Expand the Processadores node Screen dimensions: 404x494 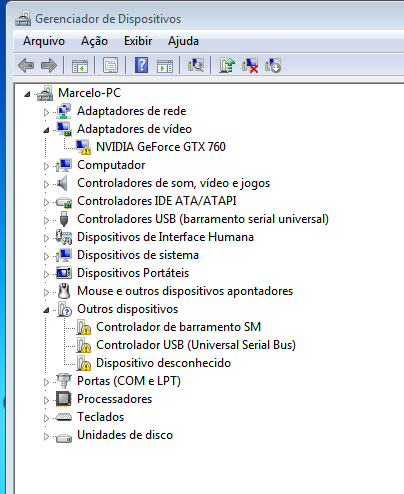[x=46, y=400]
